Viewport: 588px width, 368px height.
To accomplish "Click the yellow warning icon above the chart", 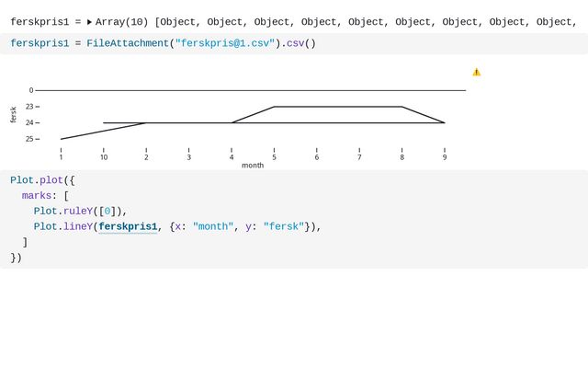I will (476, 72).
